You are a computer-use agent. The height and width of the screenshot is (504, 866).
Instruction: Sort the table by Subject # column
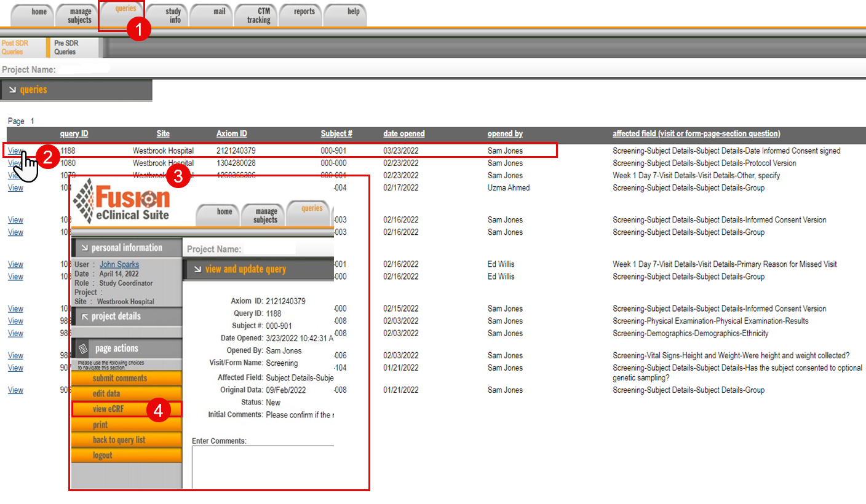[336, 133]
